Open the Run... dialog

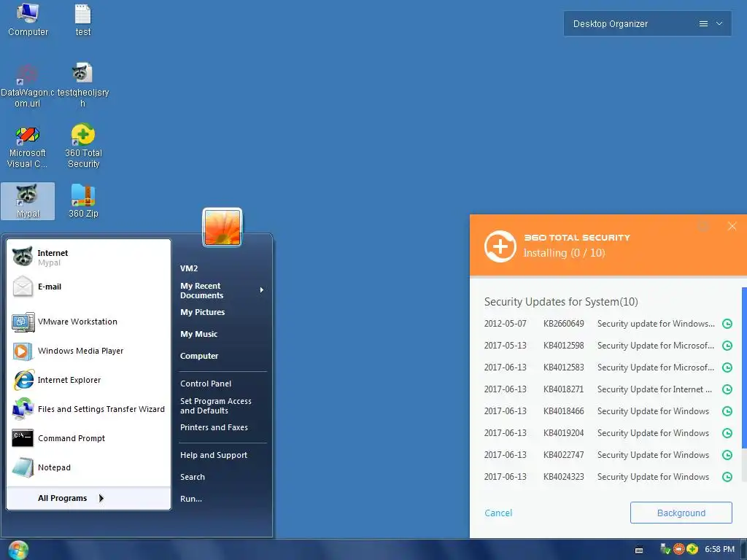point(191,499)
